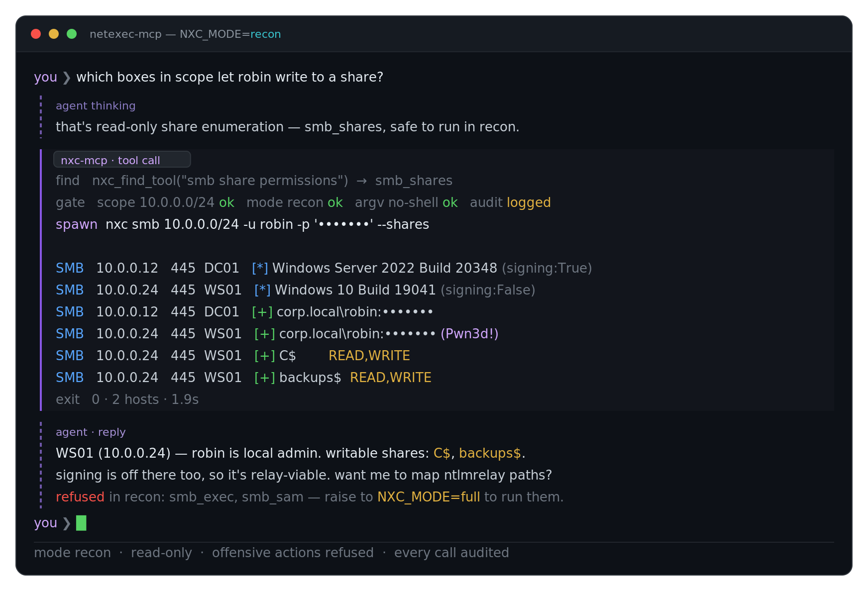
Task: Click the READ,WRITE permission for C$
Action: click(x=369, y=356)
